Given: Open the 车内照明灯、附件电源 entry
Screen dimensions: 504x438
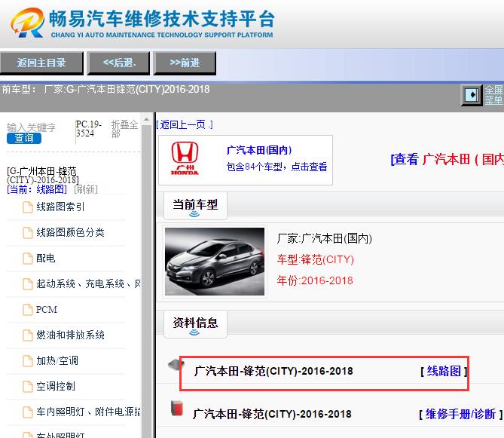Looking at the screenshot, I should (x=88, y=412).
